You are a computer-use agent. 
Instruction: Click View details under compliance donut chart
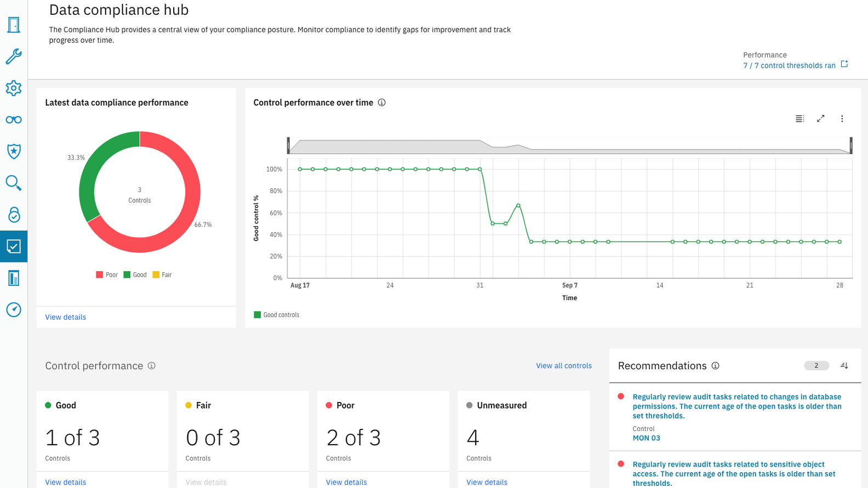click(x=65, y=317)
